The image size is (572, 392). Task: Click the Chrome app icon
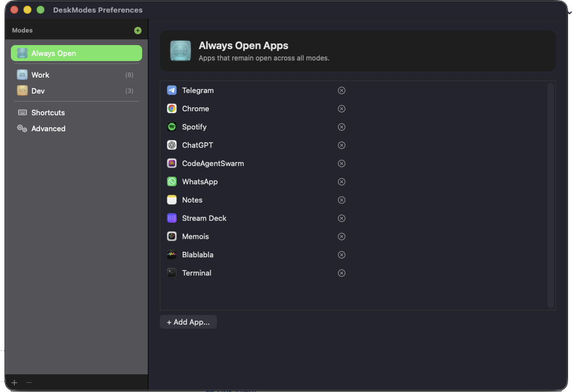(x=172, y=108)
